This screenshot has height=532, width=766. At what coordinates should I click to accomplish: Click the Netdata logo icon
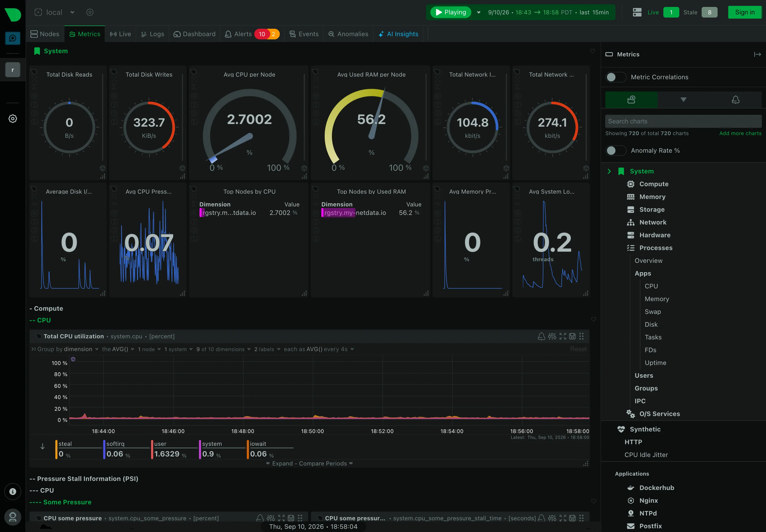[13, 14]
